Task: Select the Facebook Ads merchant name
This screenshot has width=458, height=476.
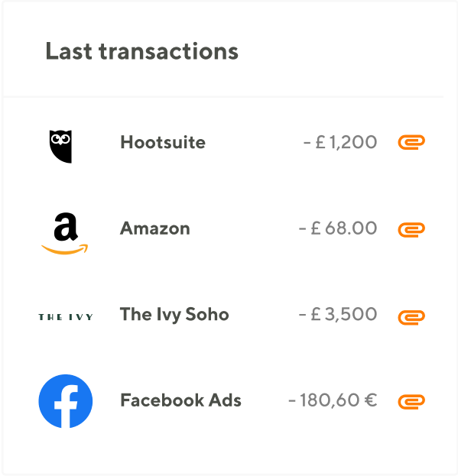Action: click(180, 400)
